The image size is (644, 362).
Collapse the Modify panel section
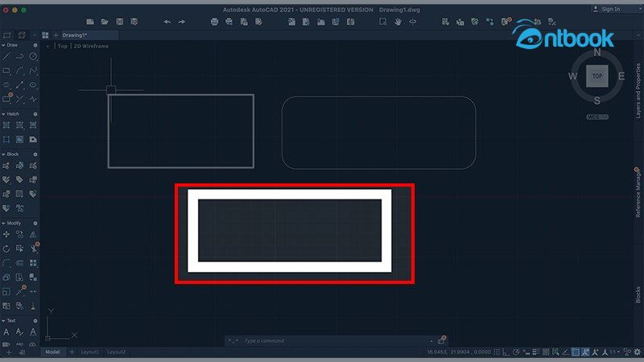tap(3, 224)
